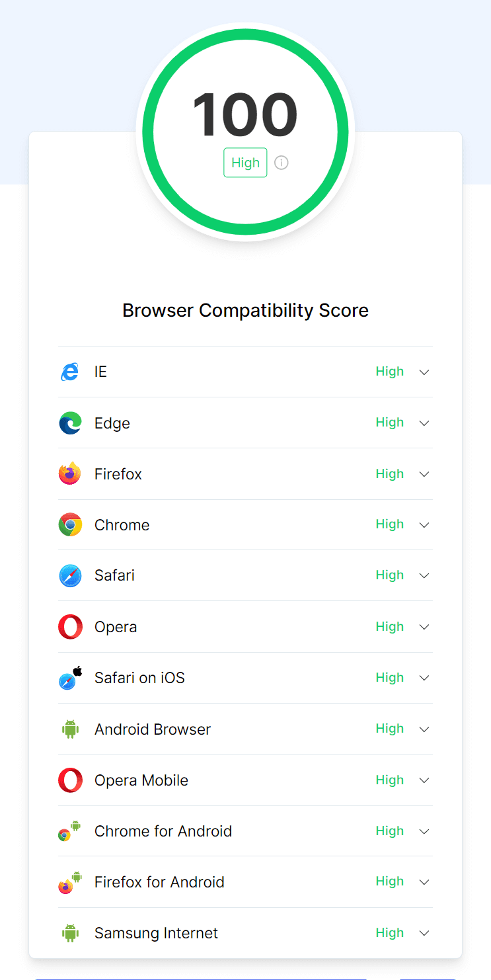Click the Safari browser icon
This screenshot has width=491, height=980.
click(70, 575)
